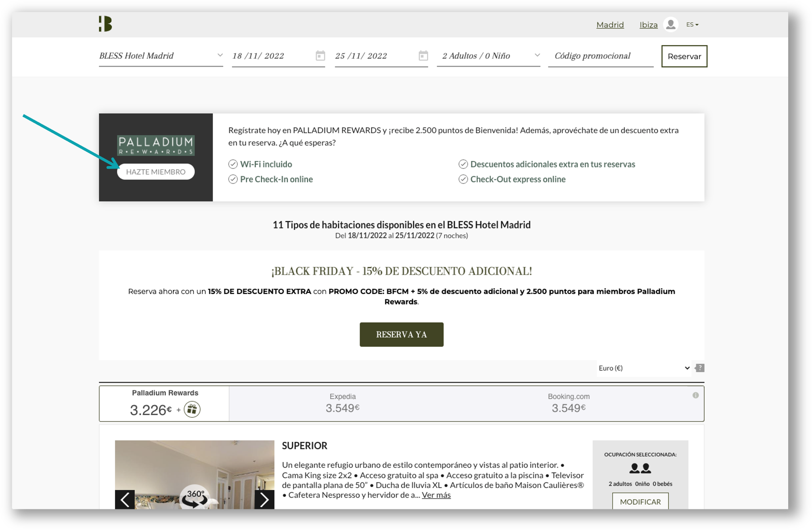The height and width of the screenshot is (530, 812).
Task: Click Check-Out express online benefit text
Action: click(518, 179)
